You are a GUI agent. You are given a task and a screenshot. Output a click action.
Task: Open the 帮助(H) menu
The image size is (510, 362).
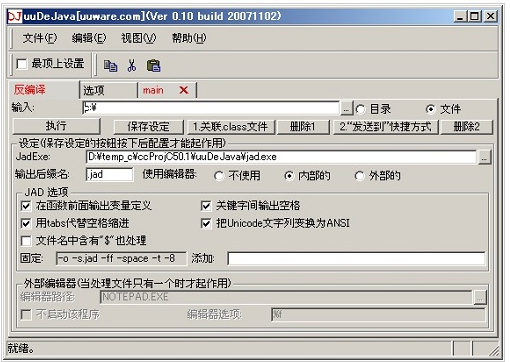pyautogui.click(x=189, y=38)
